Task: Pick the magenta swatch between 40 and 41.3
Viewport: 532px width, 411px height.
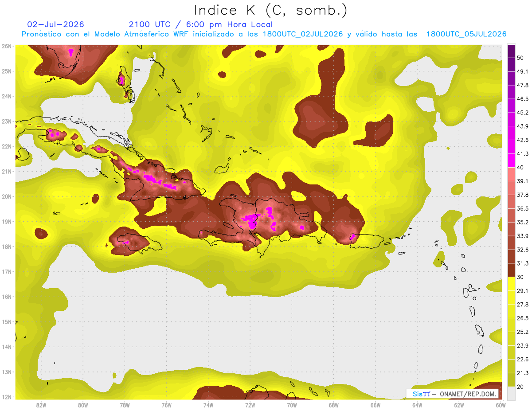Action: coord(511,160)
